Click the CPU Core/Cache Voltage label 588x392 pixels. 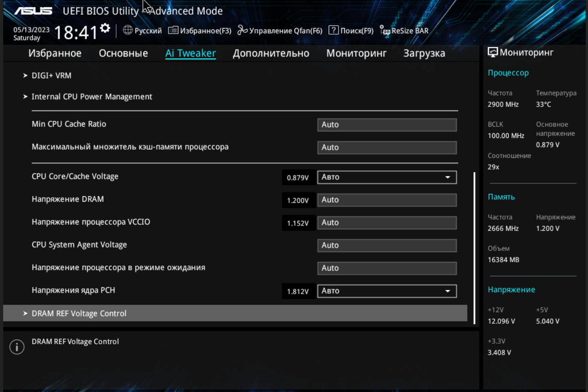point(75,177)
